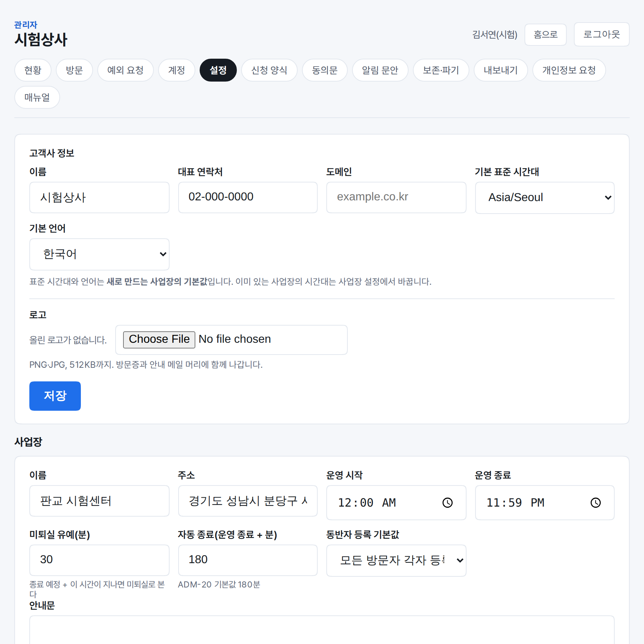Click the 주소 field showing 경기도 성남시
The height and width of the screenshot is (644, 644).
248,501
